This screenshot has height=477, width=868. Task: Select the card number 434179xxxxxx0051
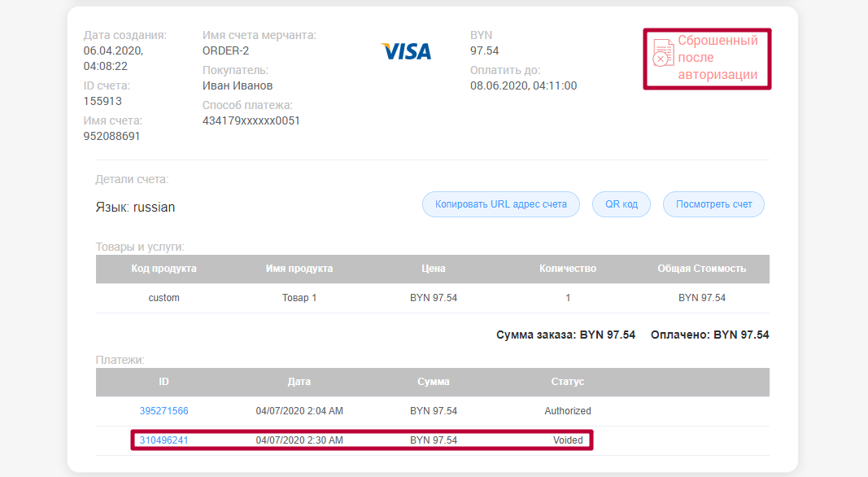pos(251,120)
